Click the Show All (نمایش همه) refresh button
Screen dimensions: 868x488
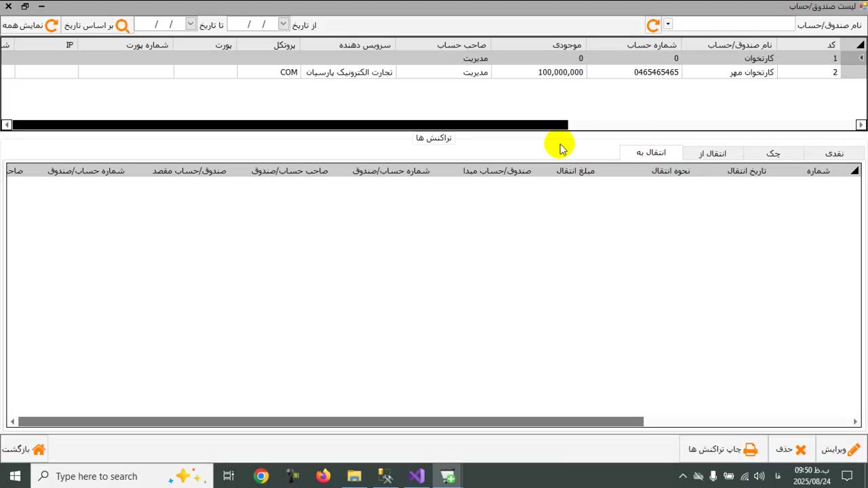(x=31, y=25)
